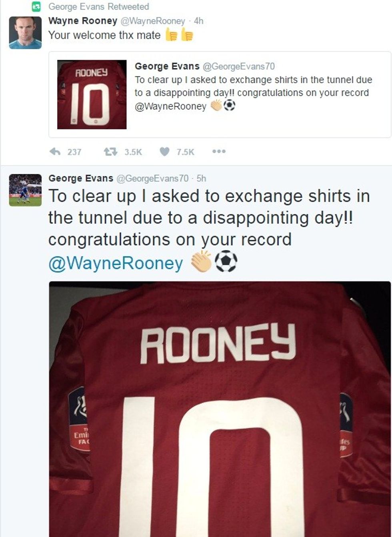Click the green retweeted indicator icon
The width and height of the screenshot is (392, 537).
pos(36,6)
